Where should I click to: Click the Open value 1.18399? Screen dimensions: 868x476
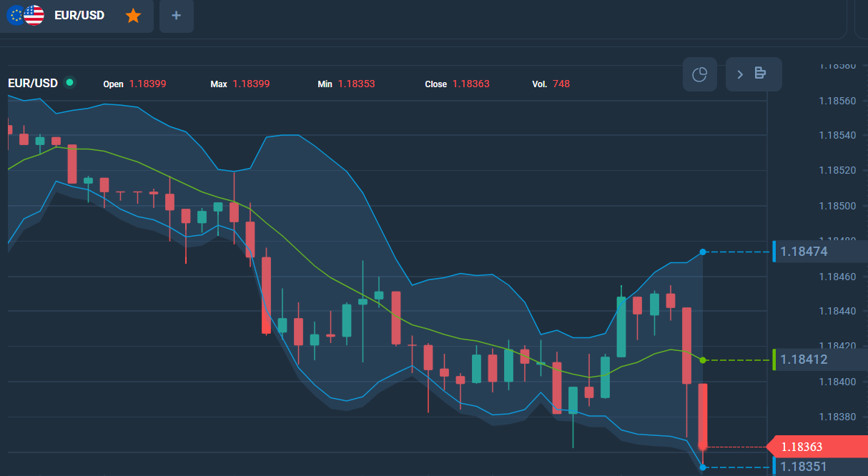[147, 84]
